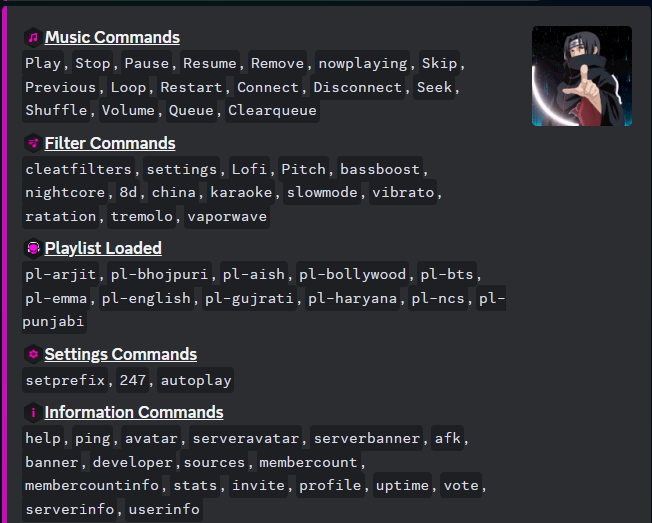Click the music note icon beside Music Commands

pyautogui.click(x=33, y=38)
